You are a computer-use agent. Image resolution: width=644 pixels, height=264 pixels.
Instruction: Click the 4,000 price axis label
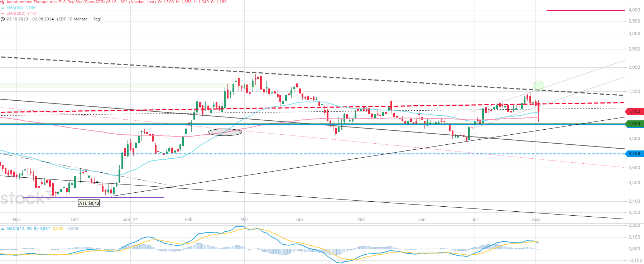click(634, 10)
